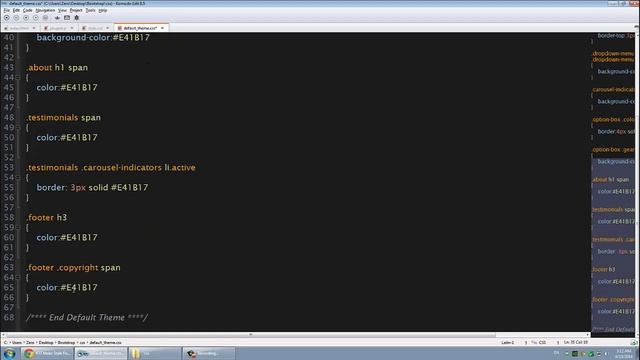Open the File menu
The image size is (640, 360).
click(x=6, y=10)
